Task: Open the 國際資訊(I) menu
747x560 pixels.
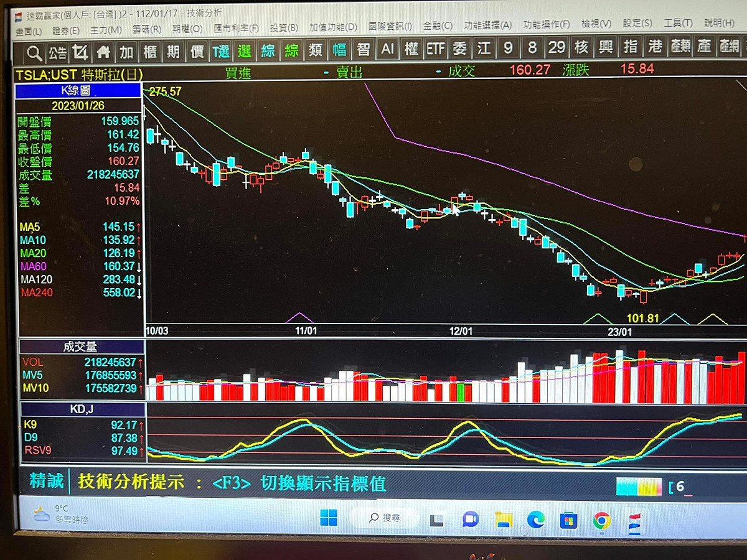Action: point(390,26)
